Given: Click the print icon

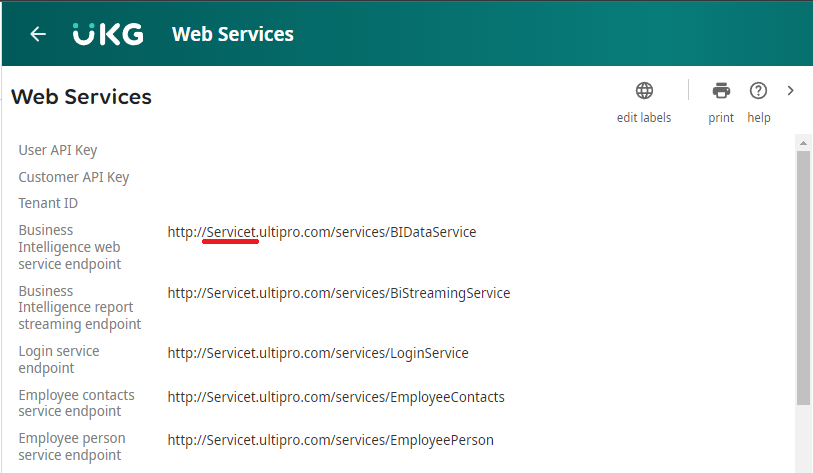Looking at the screenshot, I should click(721, 91).
